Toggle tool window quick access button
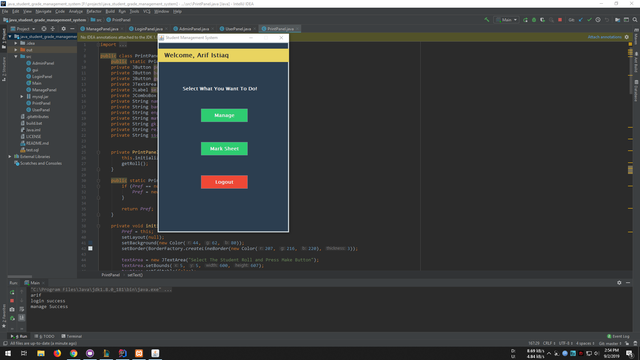Viewport: 640px width, 360px height. click(5, 344)
